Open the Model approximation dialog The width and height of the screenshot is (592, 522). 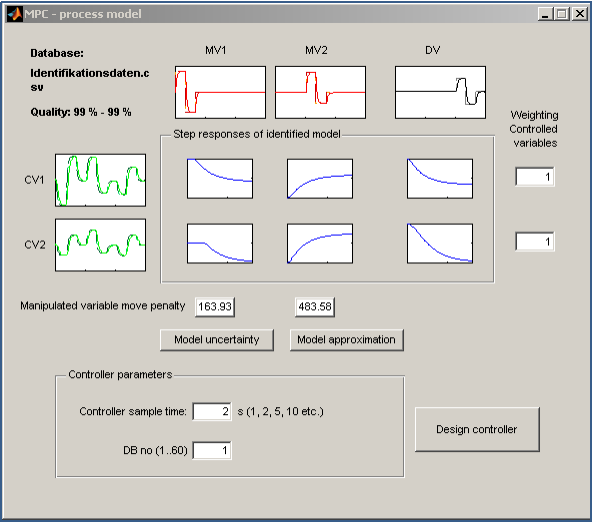347,340
